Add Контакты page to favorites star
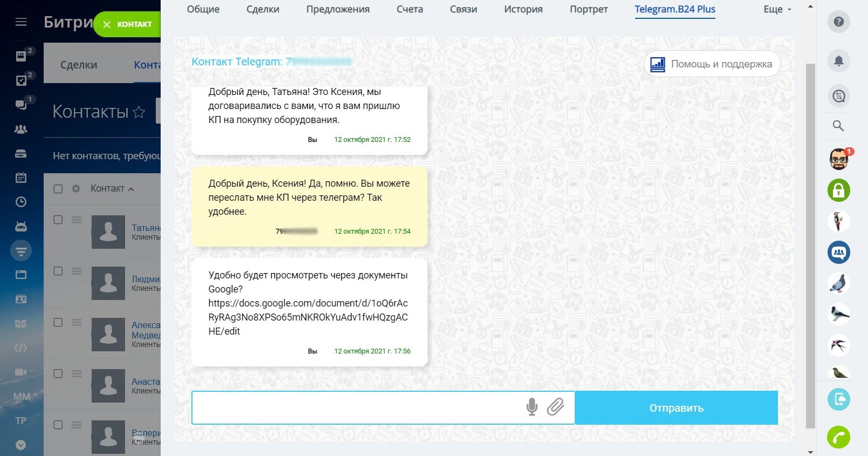Image resolution: width=868 pixels, height=456 pixels. [x=139, y=112]
